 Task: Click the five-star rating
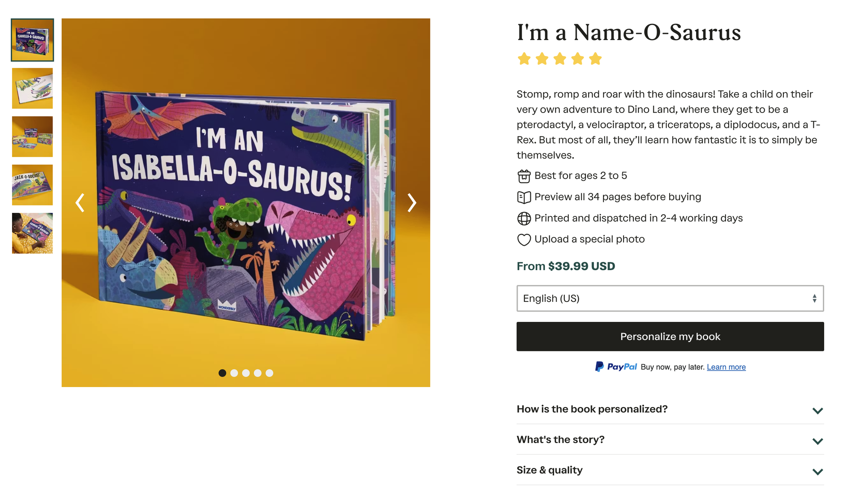(560, 59)
